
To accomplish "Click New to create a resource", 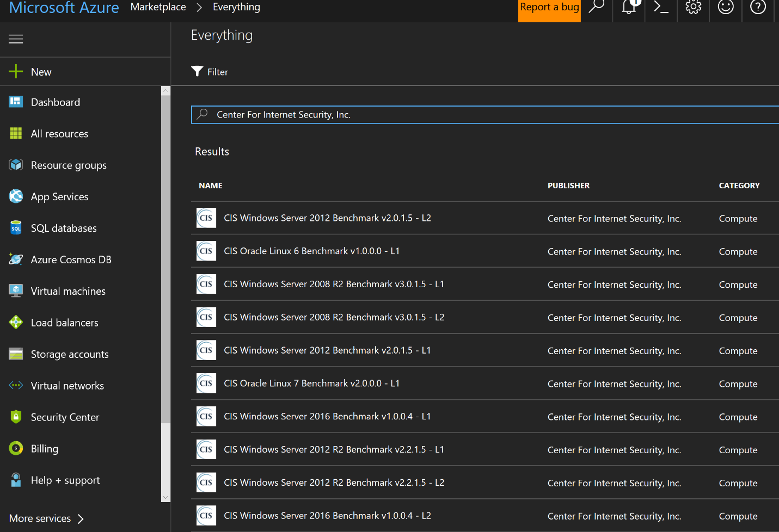I will coord(41,71).
